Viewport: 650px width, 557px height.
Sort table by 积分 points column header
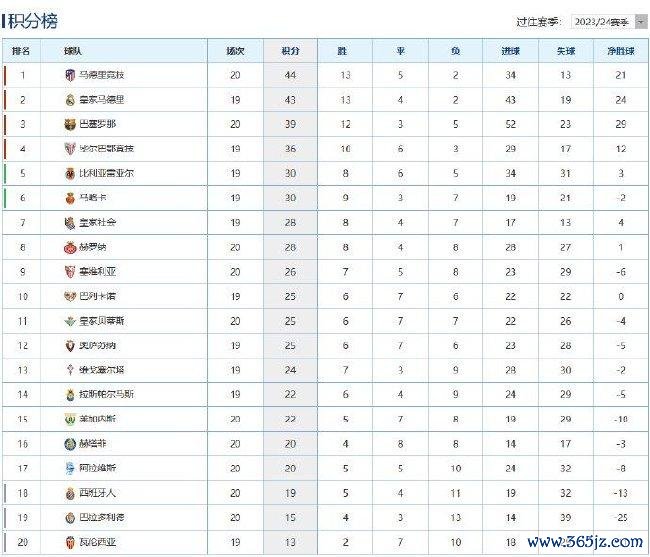pyautogui.click(x=290, y=51)
